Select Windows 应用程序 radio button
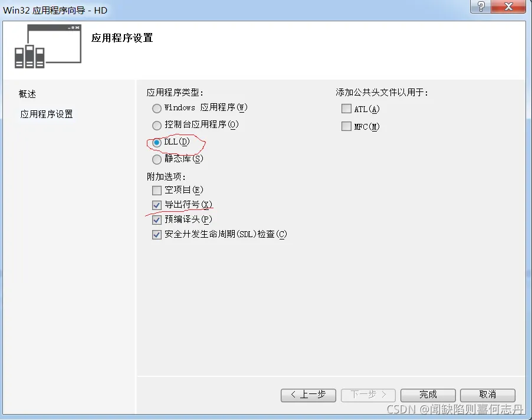Viewport: 532px width, 420px height. pyautogui.click(x=156, y=109)
